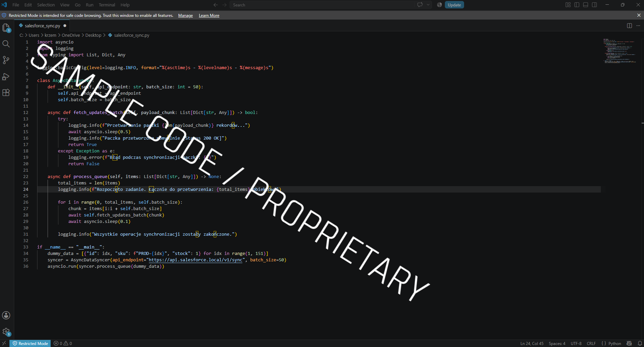The width and height of the screenshot is (644, 347).
Task: Click inside the title bar Search field
Action: (x=323, y=5)
